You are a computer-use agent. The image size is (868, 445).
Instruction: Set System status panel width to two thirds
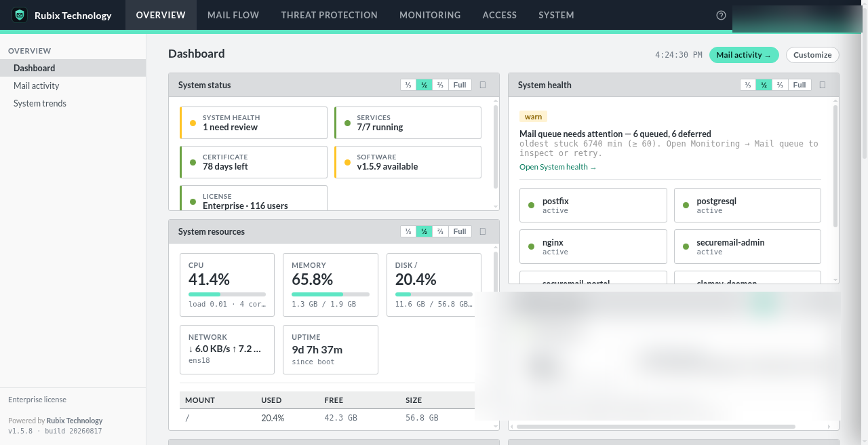[441, 85]
